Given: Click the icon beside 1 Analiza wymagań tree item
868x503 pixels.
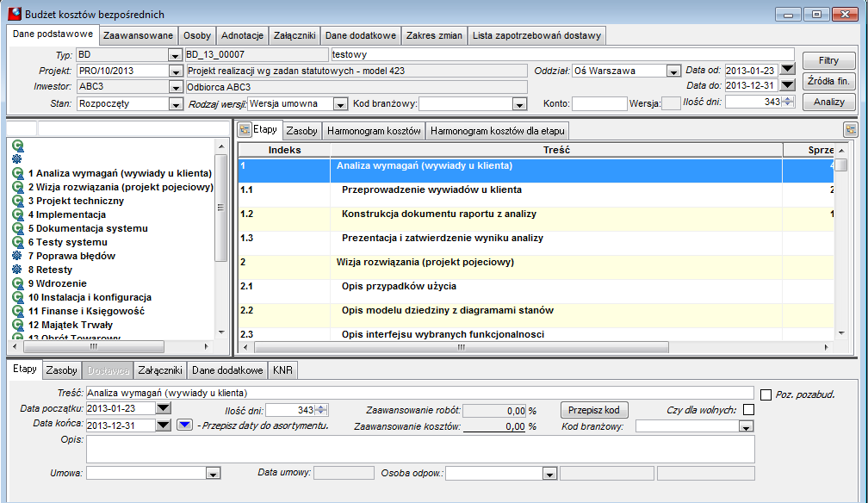Looking at the screenshot, I should [x=18, y=173].
